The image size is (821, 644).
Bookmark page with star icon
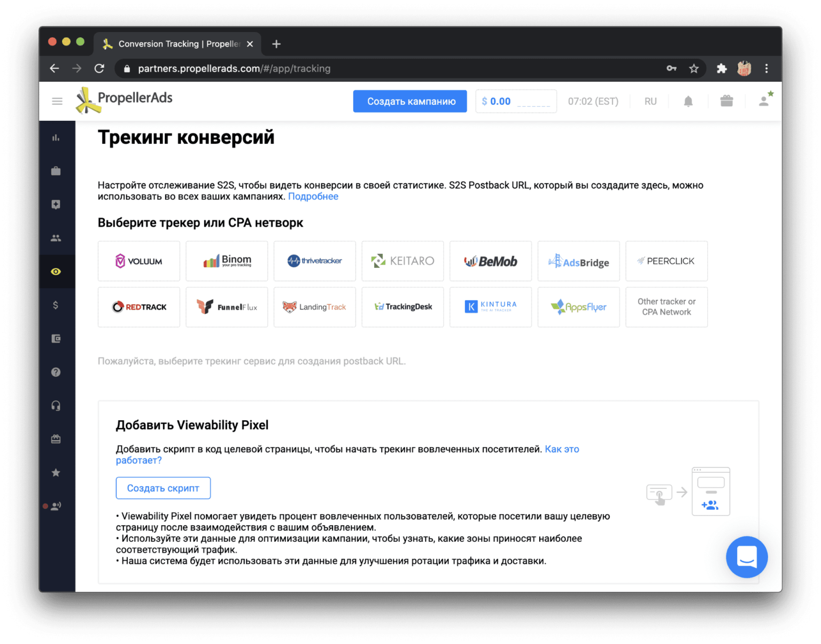694,68
